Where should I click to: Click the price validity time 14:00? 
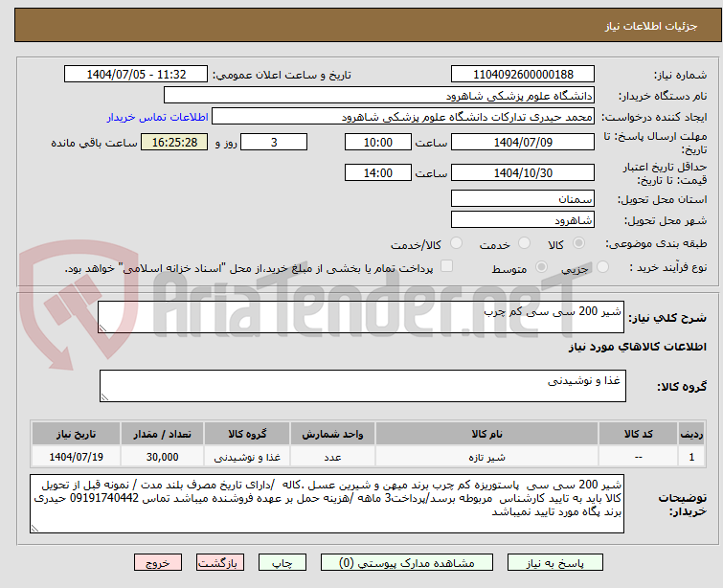click(378, 173)
